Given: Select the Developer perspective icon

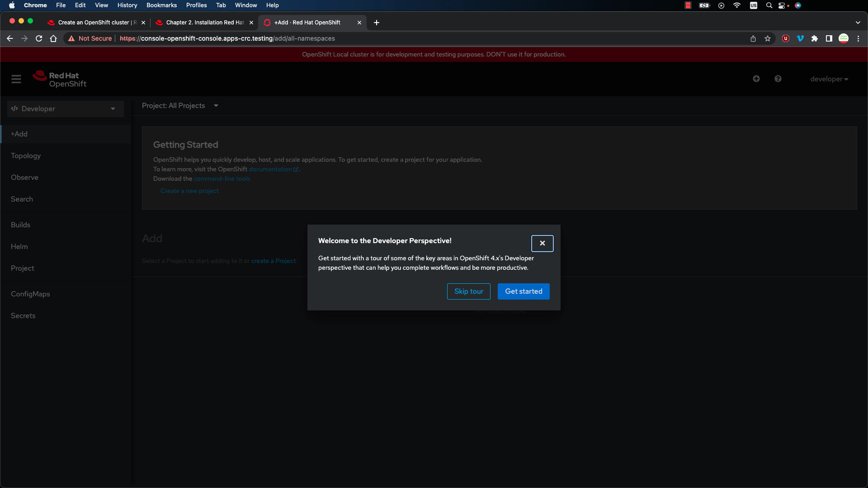Looking at the screenshot, I should 14,108.
